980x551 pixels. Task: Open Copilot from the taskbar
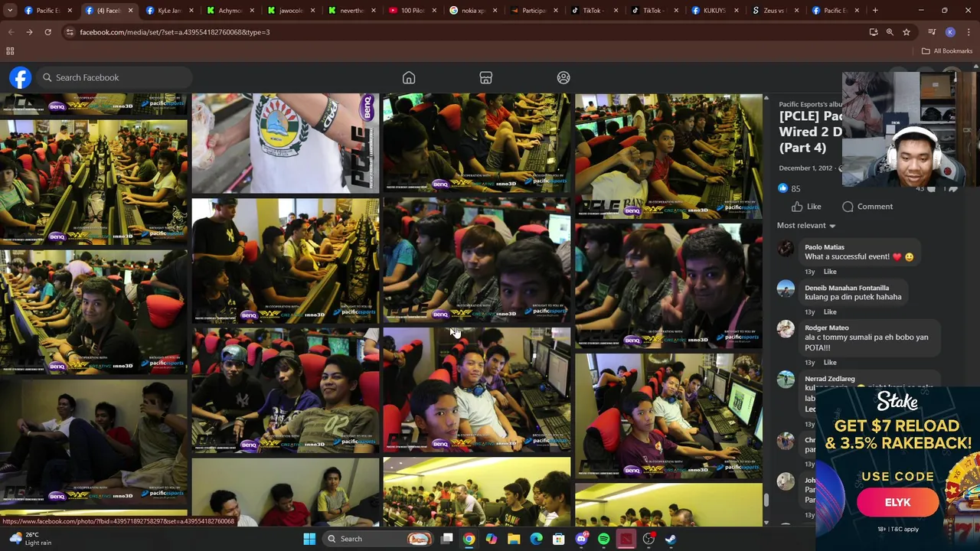pos(491,539)
